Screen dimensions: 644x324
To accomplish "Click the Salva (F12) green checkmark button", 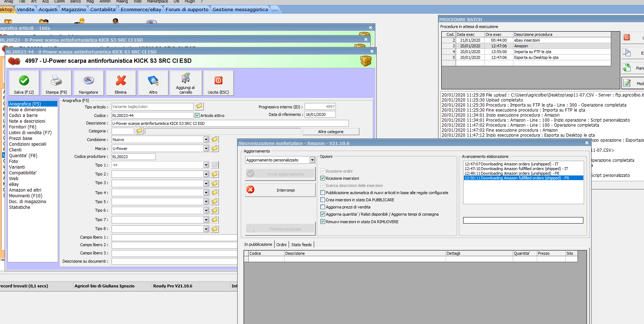I will [x=24, y=83].
